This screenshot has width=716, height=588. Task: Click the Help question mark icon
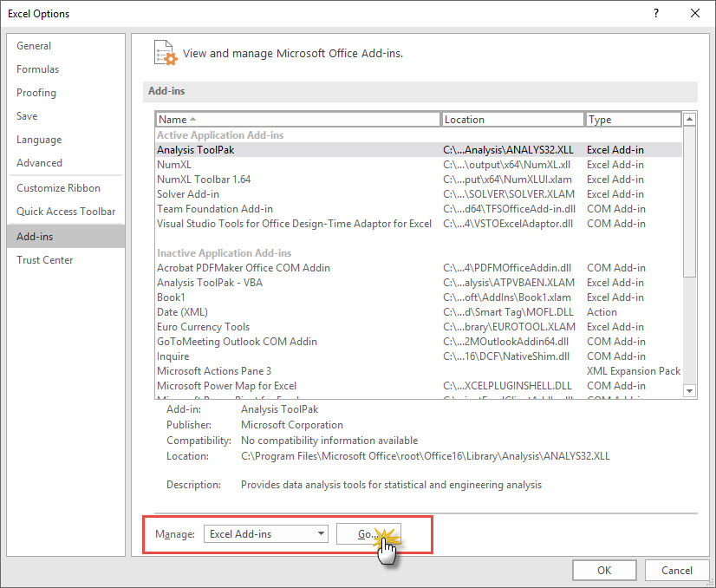[656, 14]
